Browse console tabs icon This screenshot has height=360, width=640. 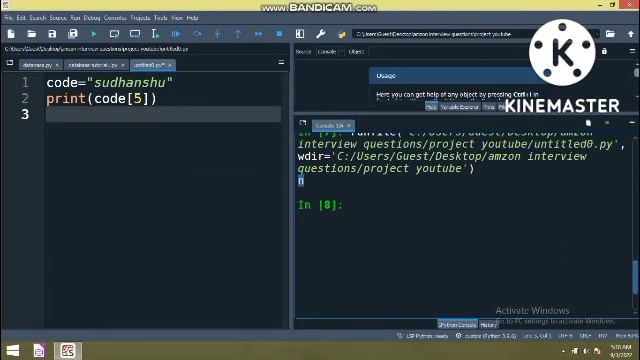tap(302, 123)
